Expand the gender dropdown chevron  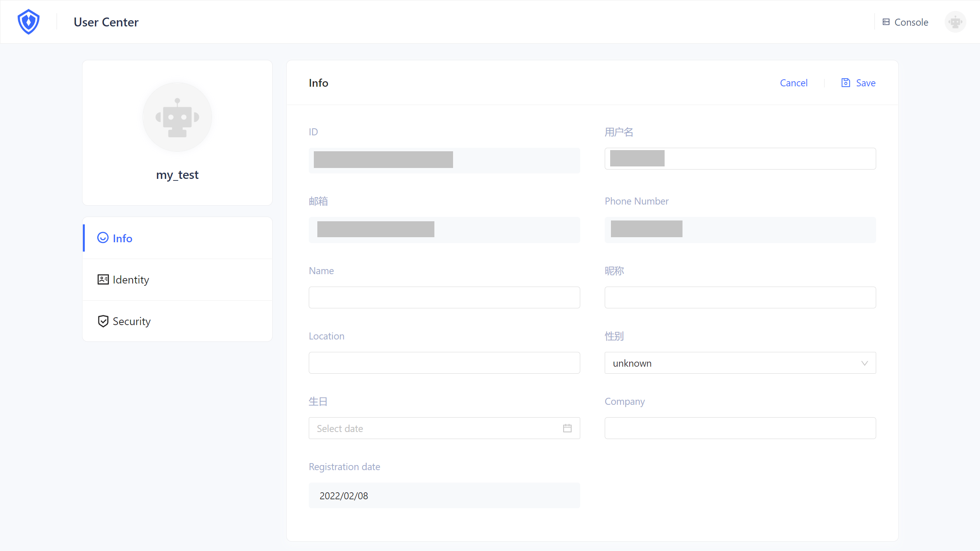(864, 363)
